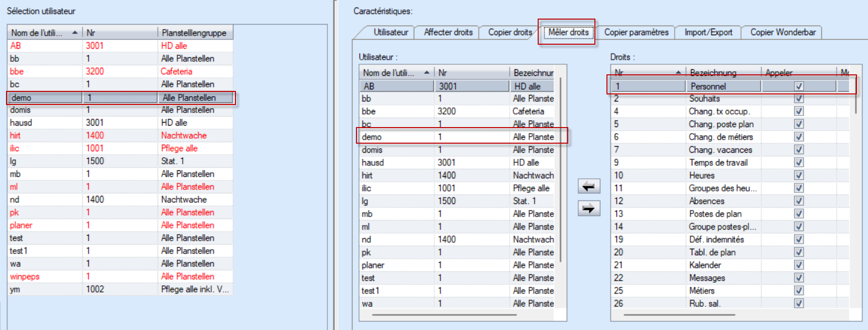Toggle the Personnel rights checkbox

(x=799, y=86)
